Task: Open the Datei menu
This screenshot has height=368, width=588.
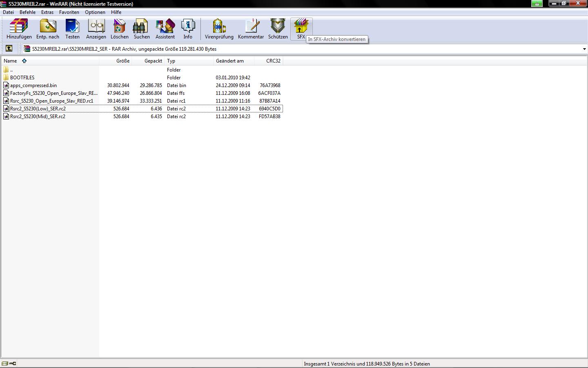Action: (x=8, y=12)
